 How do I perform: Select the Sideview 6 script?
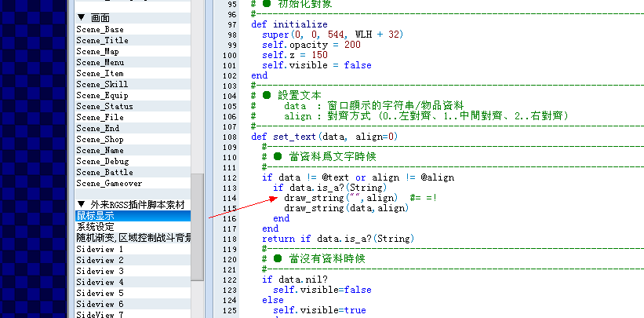point(133,304)
